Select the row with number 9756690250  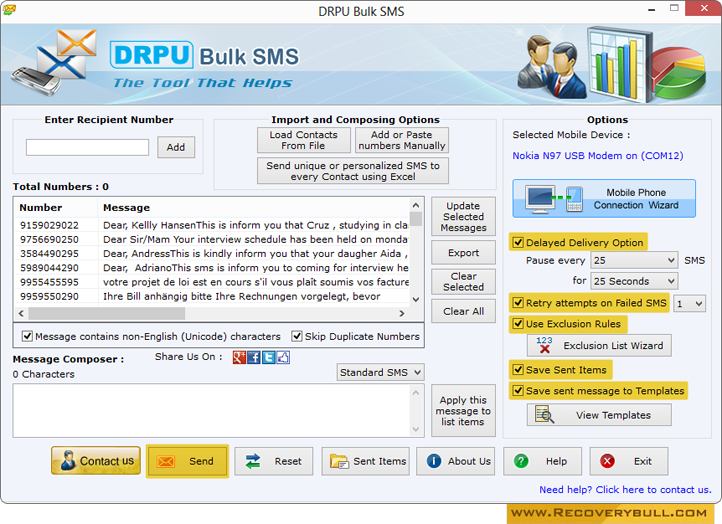point(212,239)
